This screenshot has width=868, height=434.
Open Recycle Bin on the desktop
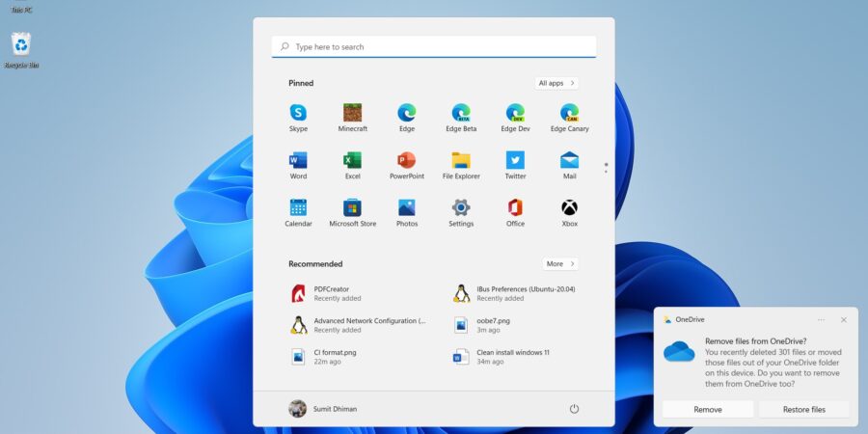pos(21,51)
